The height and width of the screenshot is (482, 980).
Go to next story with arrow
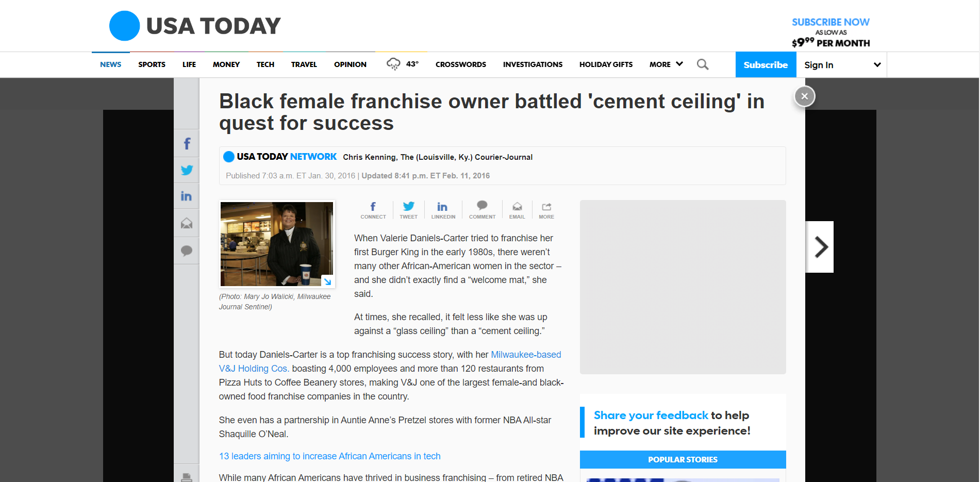(x=820, y=247)
